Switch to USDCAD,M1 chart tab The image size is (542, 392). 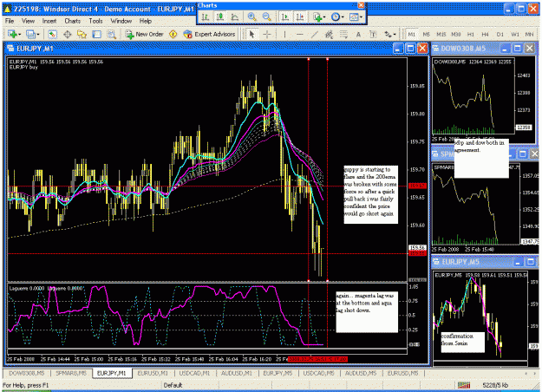click(194, 373)
